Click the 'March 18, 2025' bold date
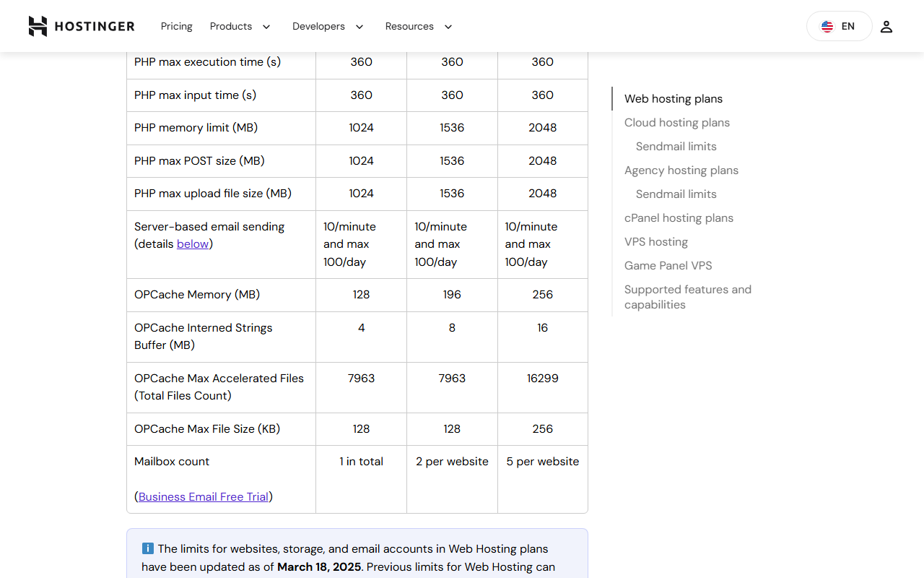Viewport: 924px width, 578px height. click(319, 567)
